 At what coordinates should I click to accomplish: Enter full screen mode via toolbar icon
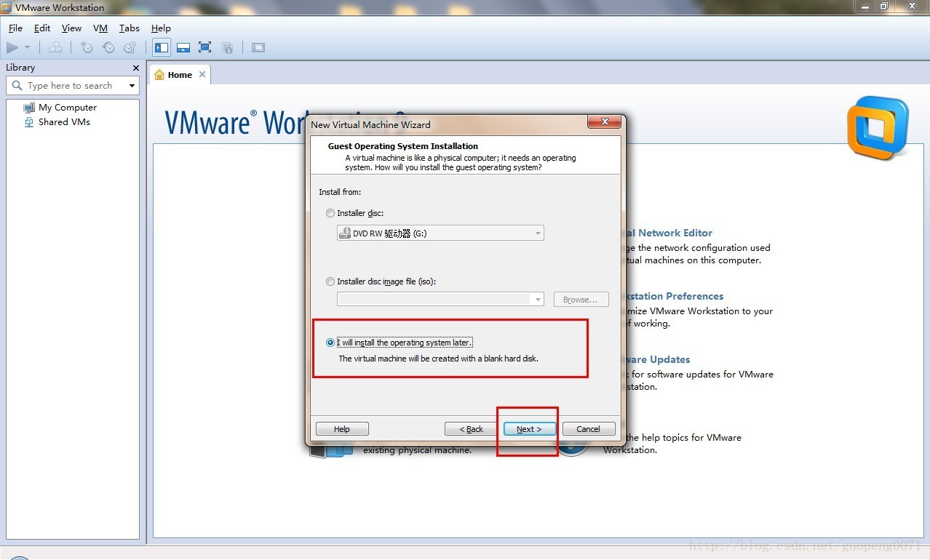pos(205,48)
